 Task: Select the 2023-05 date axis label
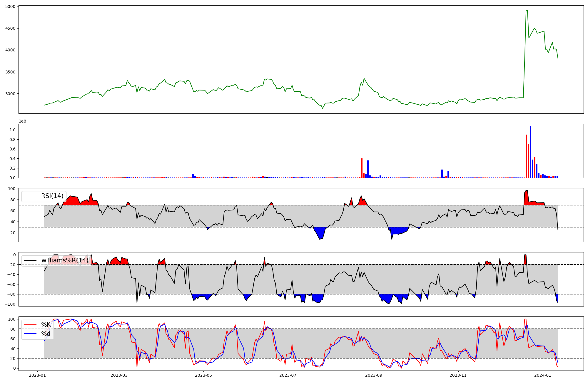pyautogui.click(x=203, y=375)
